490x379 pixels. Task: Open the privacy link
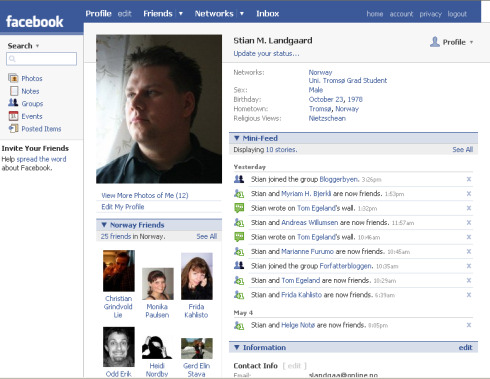[430, 14]
